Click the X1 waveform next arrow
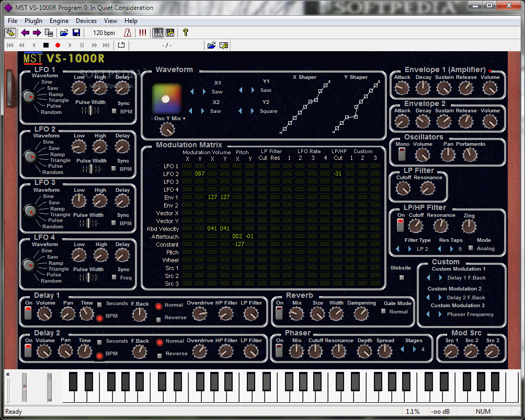 click(x=204, y=91)
